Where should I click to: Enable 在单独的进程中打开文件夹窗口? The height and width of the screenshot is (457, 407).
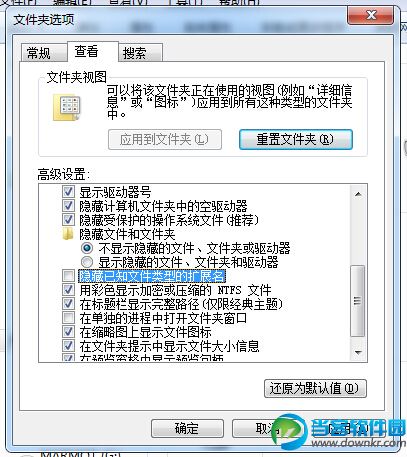click(x=68, y=318)
